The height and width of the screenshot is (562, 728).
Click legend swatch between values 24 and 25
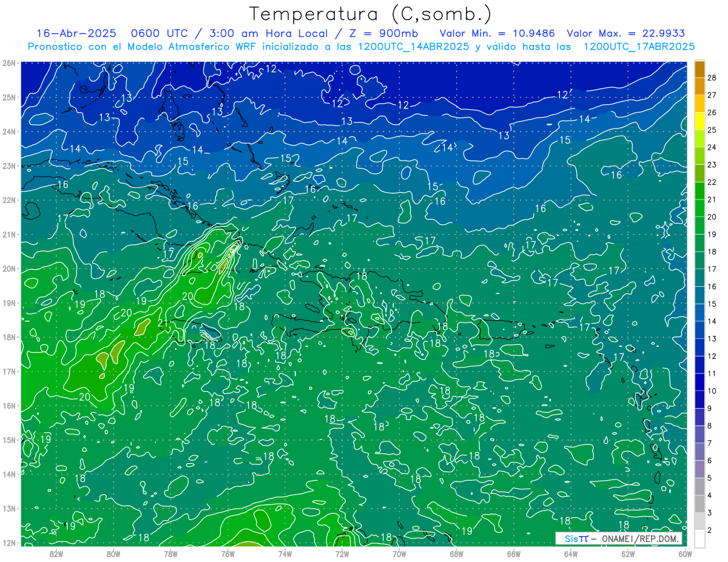(699, 139)
